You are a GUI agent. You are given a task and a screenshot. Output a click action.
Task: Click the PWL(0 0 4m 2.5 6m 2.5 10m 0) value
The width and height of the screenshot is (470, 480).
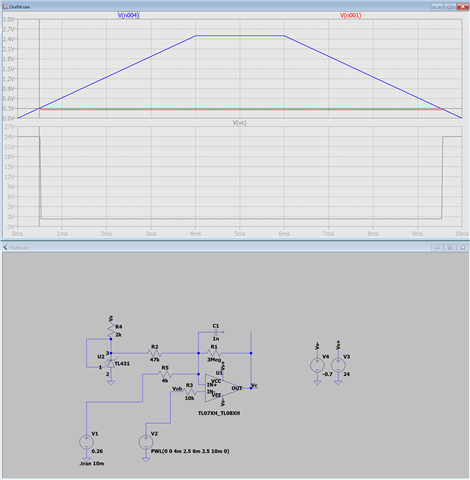[x=190, y=451]
